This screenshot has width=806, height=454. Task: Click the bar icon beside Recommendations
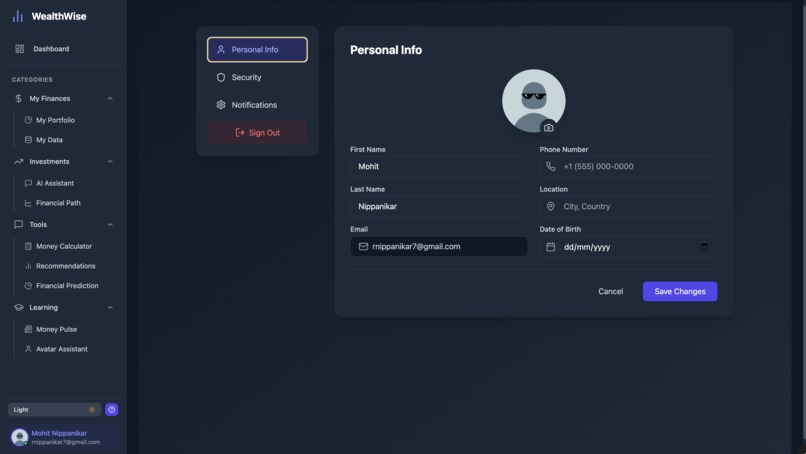pos(28,266)
